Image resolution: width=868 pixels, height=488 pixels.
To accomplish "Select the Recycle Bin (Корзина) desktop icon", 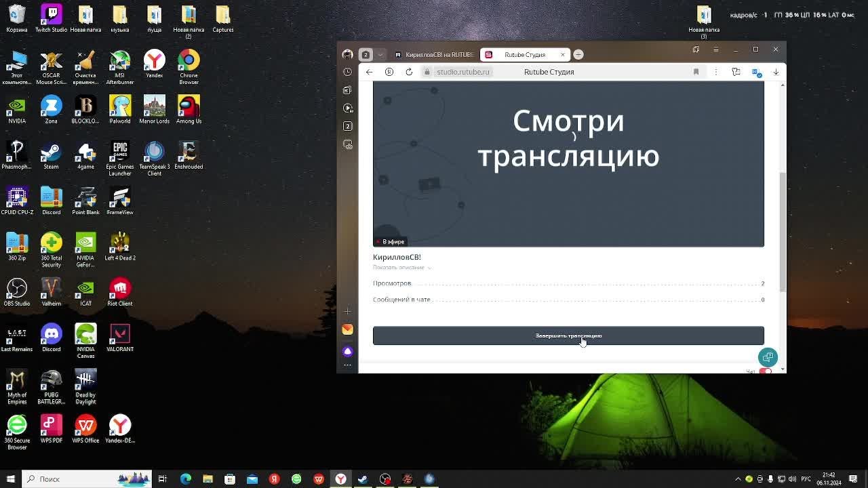I will point(17,18).
